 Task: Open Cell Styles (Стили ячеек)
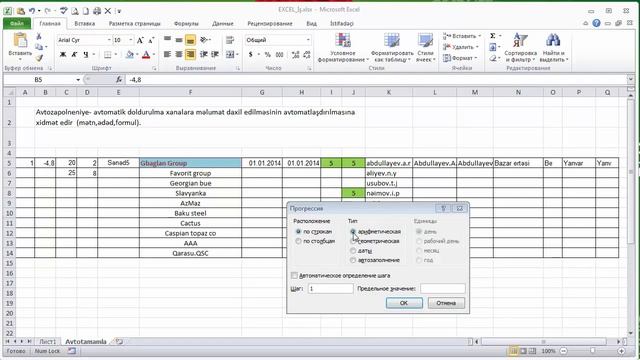(425, 48)
